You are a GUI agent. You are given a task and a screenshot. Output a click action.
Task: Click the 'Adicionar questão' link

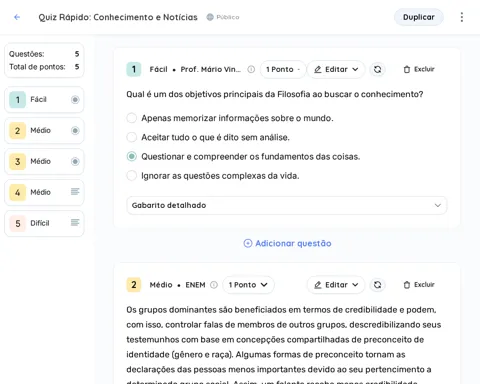point(287,243)
